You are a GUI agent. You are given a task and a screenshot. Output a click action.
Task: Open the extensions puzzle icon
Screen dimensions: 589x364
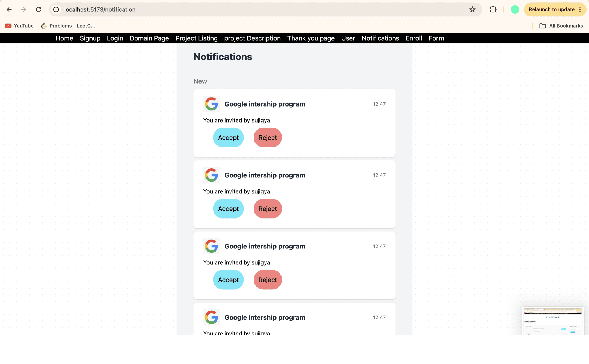click(x=493, y=9)
